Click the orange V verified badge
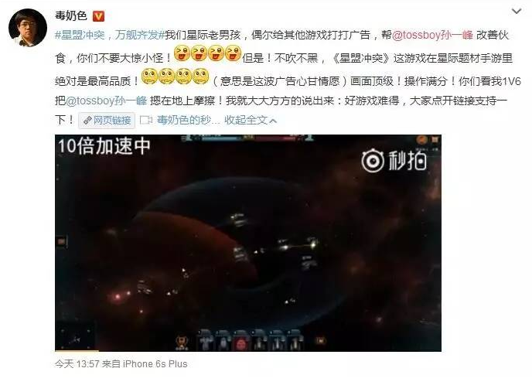This screenshot has height=392, width=532. pyautogui.click(x=98, y=16)
